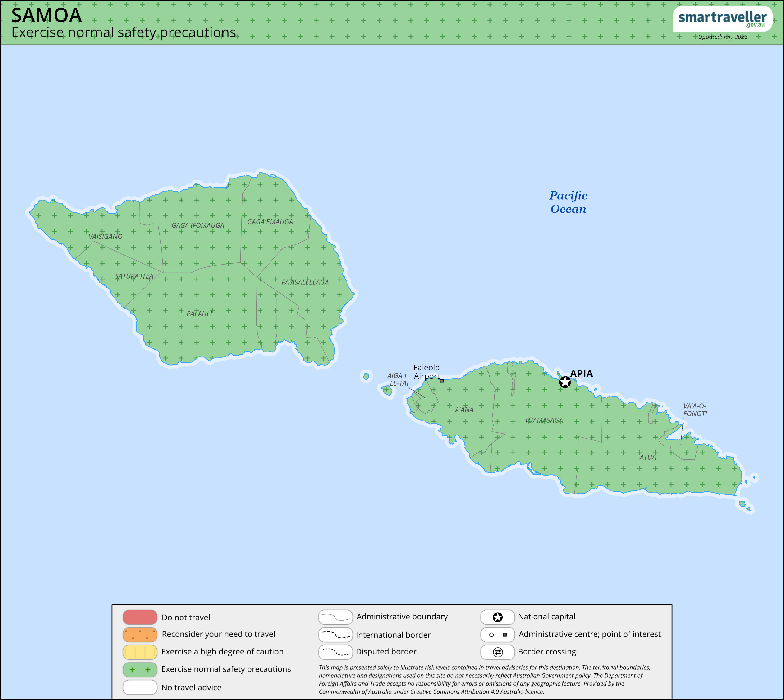Click the TUAMASAGA district label

544,420
